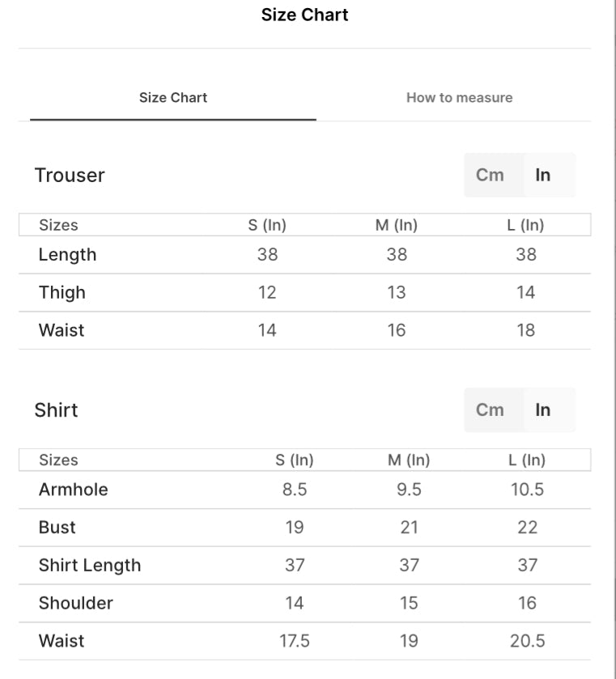Viewport: 616px width, 679px height.
Task: Select In units for Trouser table
Action: click(542, 175)
